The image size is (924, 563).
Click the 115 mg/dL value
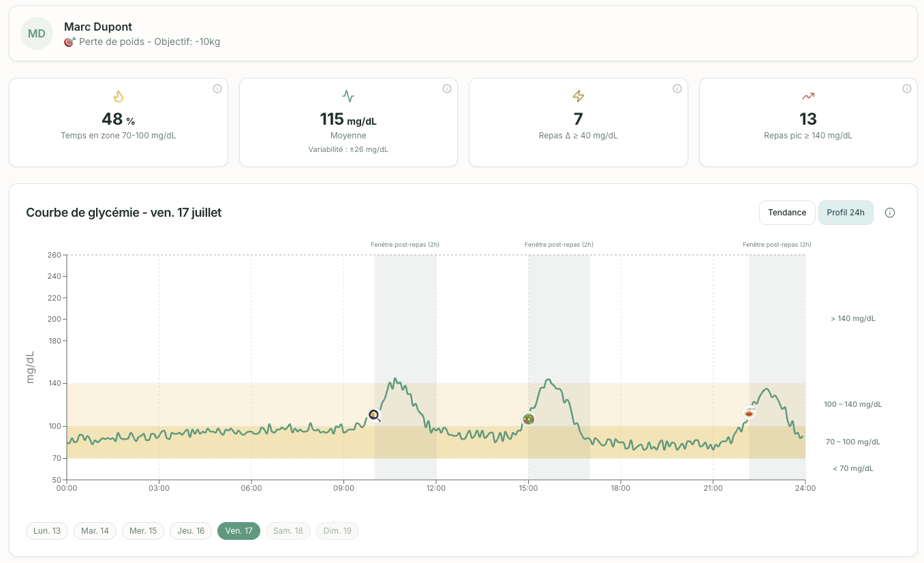click(x=348, y=119)
